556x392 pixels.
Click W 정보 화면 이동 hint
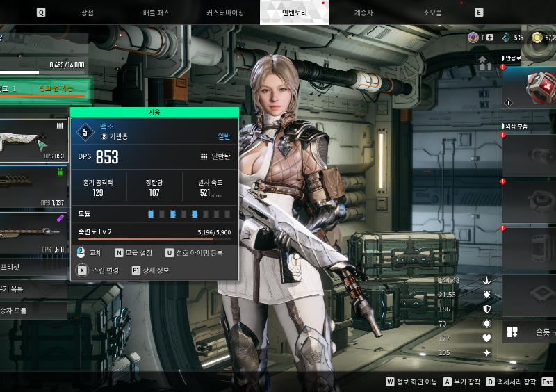[411, 382]
